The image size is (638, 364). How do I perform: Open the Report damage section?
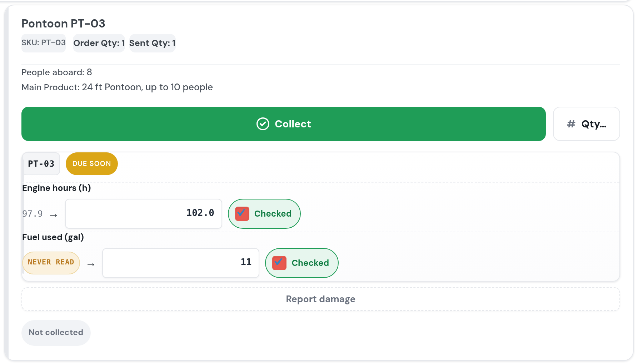(x=321, y=299)
